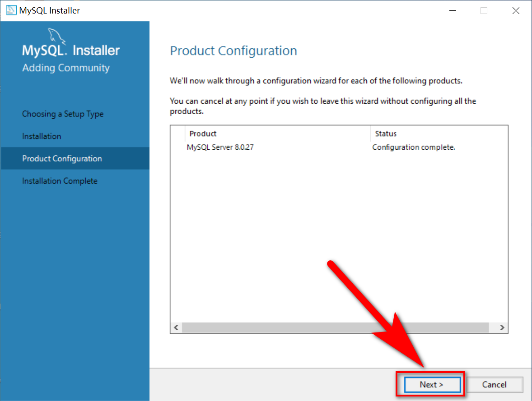Click the Adding Community subtitle text
Image resolution: width=532 pixels, height=401 pixels.
[66, 68]
